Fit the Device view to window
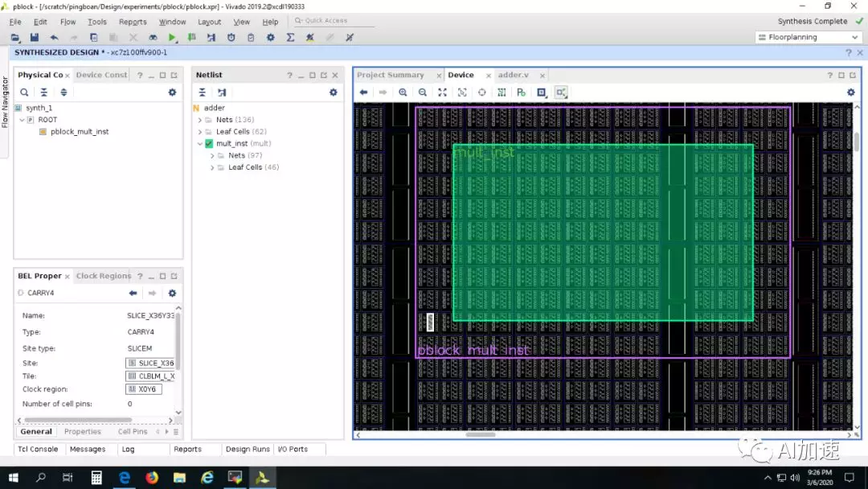This screenshot has width=868, height=489. click(442, 92)
